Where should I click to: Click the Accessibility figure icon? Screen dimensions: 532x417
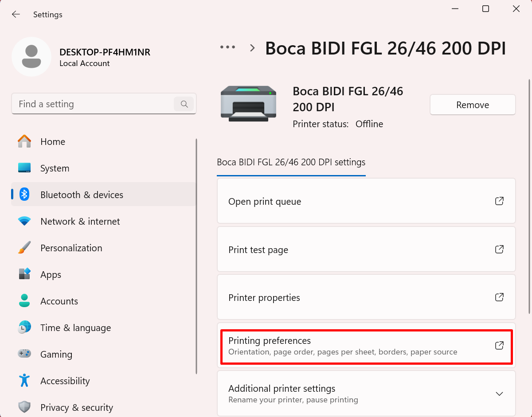point(24,380)
